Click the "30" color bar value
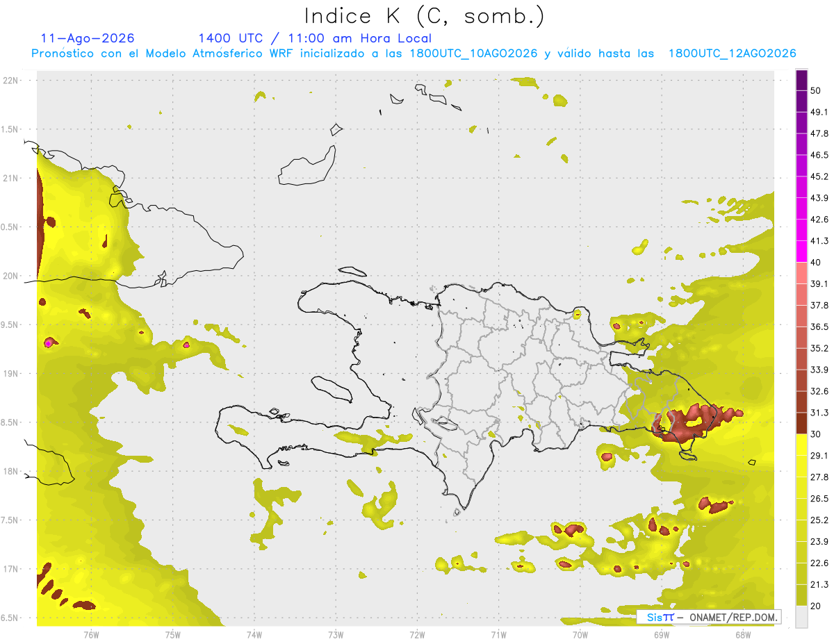Viewport: 834px width, 644px height. [816, 434]
